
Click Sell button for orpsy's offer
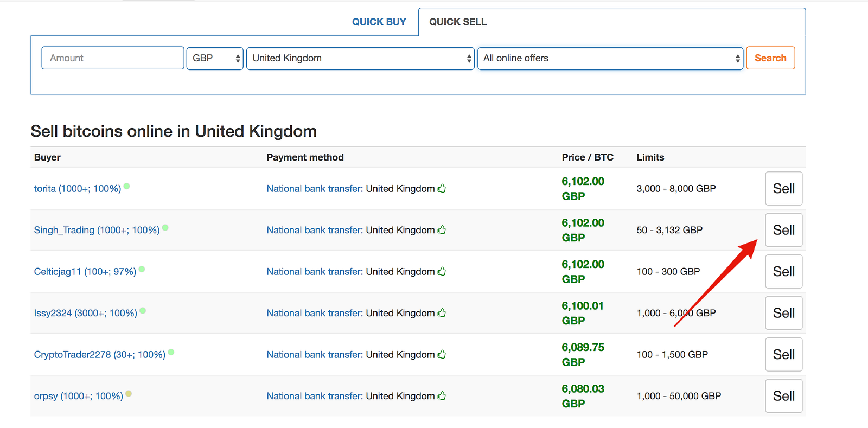(783, 396)
